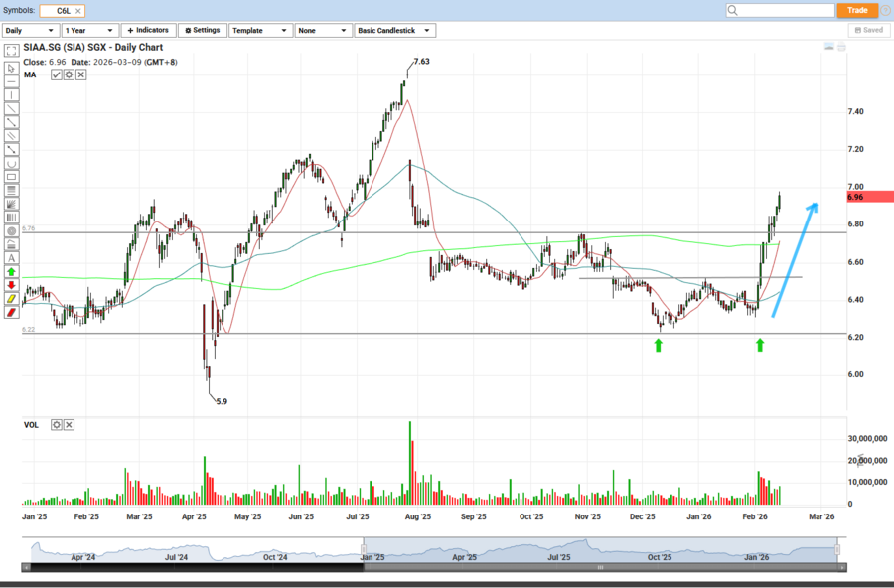
Task: Remove the VOL indicator with X
Action: [69, 425]
